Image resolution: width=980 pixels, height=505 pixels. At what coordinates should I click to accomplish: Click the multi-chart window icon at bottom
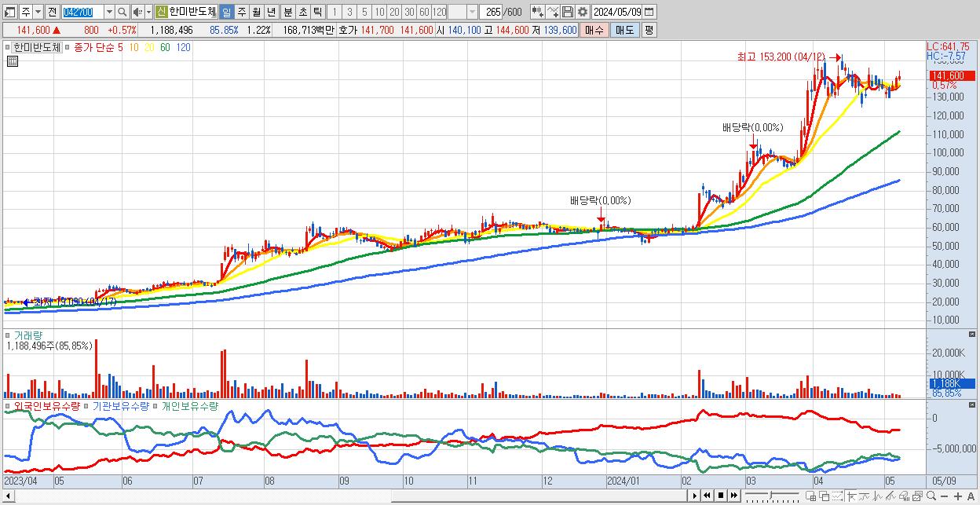point(810,496)
